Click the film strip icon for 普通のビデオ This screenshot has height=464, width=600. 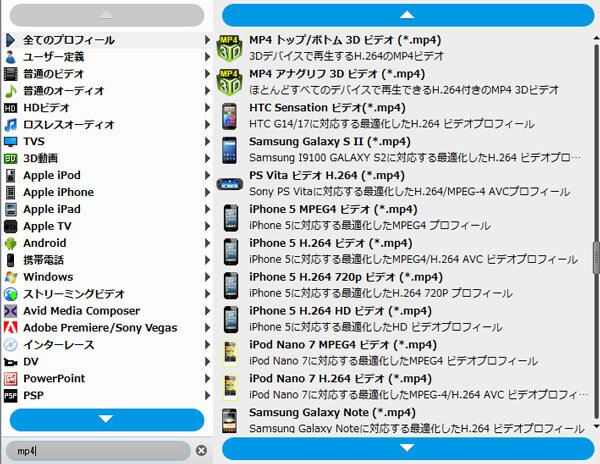click(x=10, y=74)
